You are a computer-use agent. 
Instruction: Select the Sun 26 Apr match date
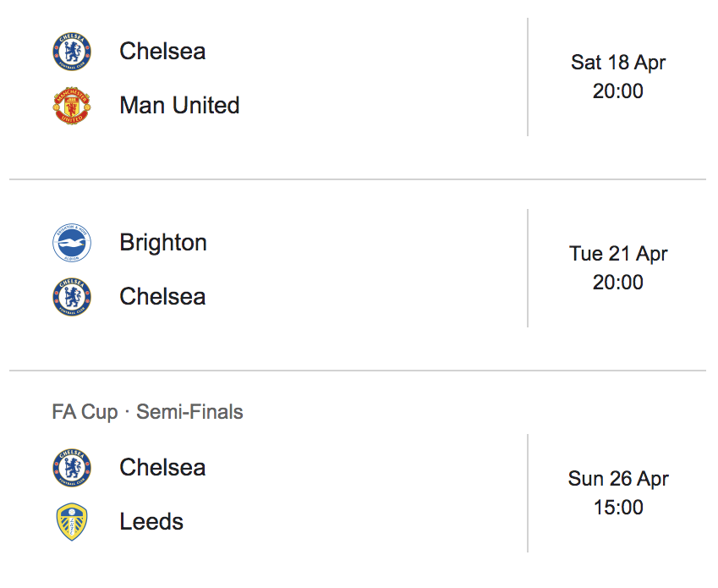click(x=618, y=479)
